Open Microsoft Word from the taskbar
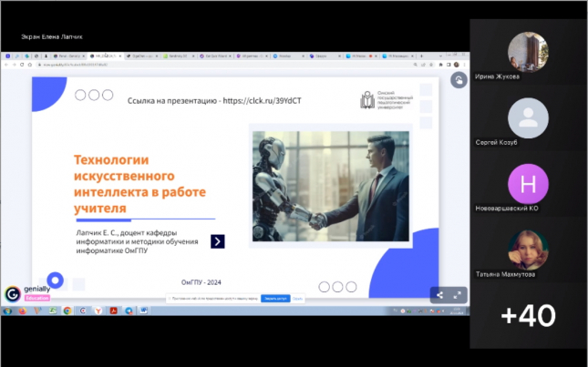The image size is (588, 367). point(144,310)
